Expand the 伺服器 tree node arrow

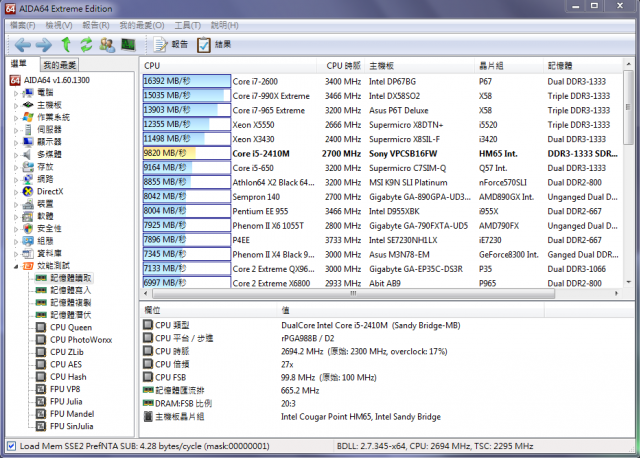tap(16, 131)
